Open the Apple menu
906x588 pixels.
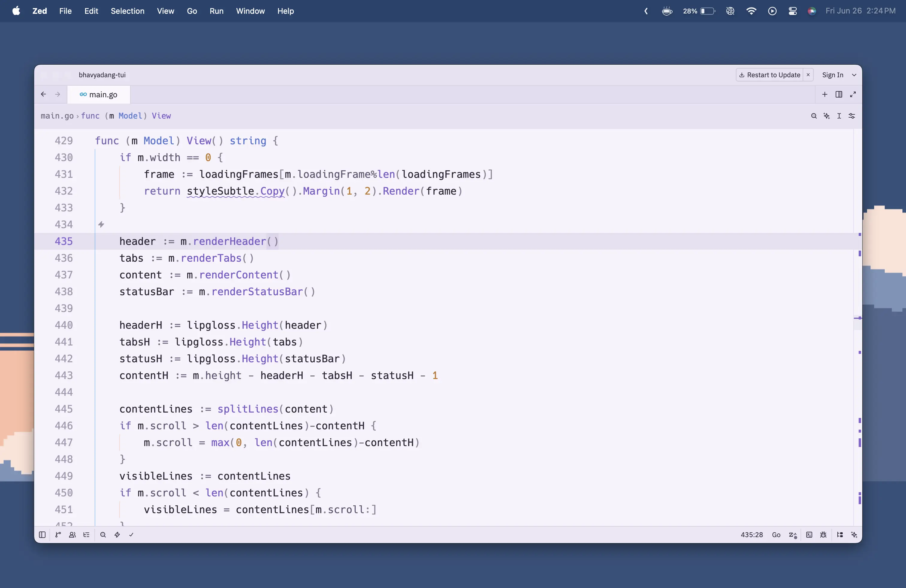[x=16, y=11]
